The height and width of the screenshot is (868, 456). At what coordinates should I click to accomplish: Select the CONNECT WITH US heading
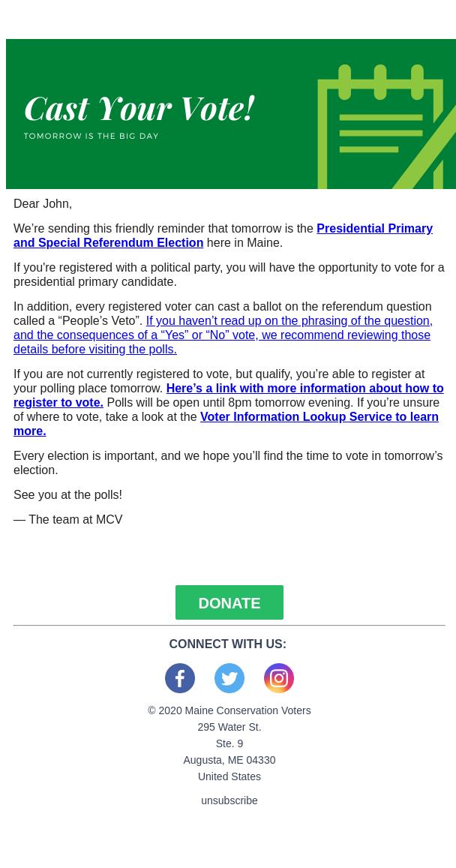pos(228,644)
